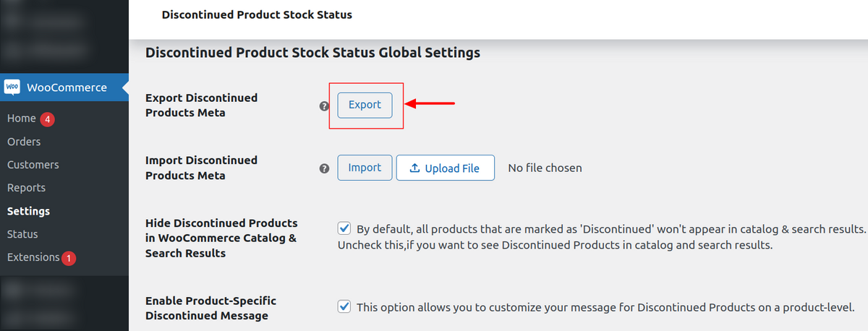868x331 pixels.
Task: Click the Woo logo icon in sidebar
Action: (12, 87)
